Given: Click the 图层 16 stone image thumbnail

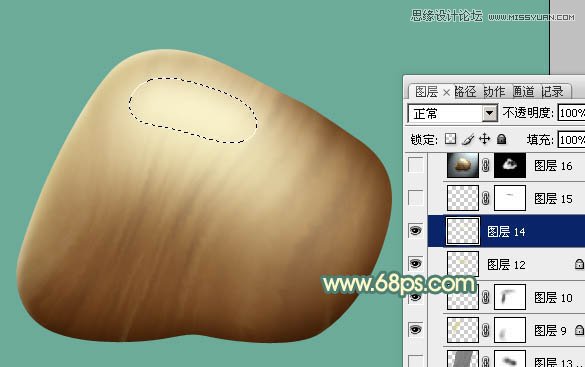Looking at the screenshot, I should 463,165.
